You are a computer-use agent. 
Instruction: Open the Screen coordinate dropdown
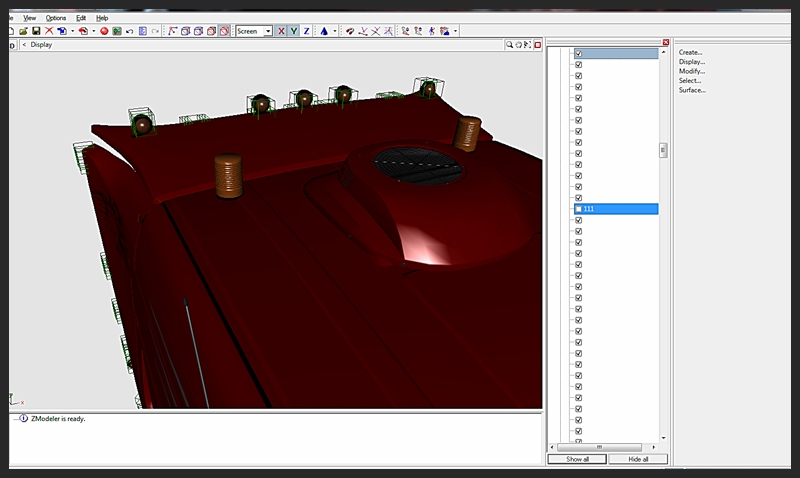coord(267,31)
